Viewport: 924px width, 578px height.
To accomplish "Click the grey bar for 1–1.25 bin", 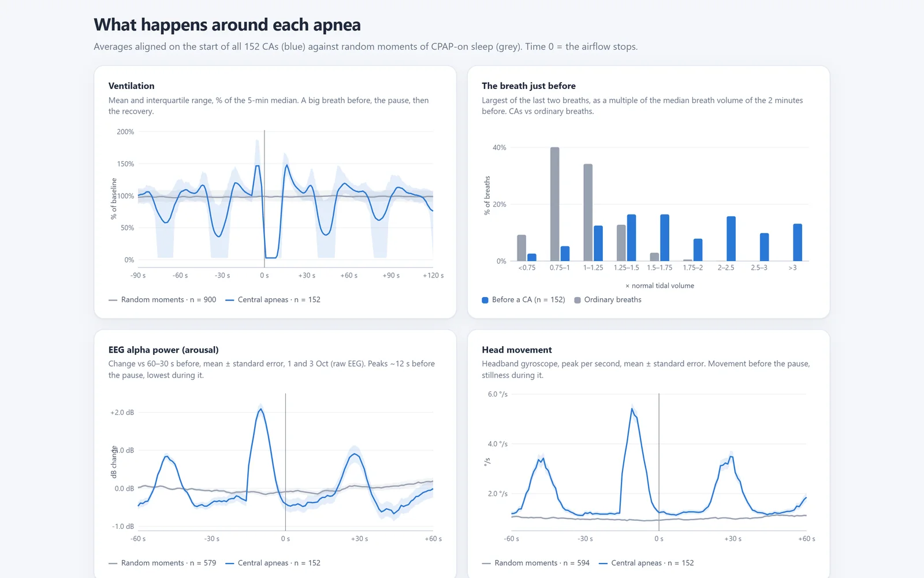I will tap(588, 212).
